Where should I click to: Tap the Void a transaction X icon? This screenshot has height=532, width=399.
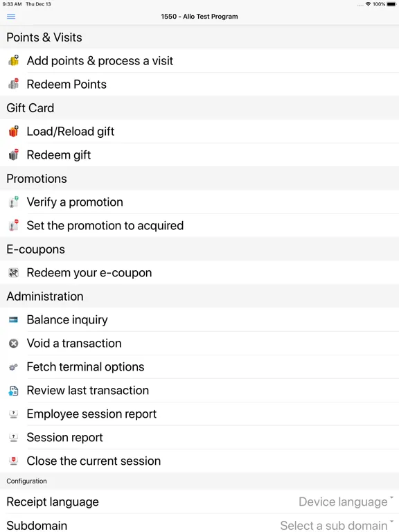point(14,344)
